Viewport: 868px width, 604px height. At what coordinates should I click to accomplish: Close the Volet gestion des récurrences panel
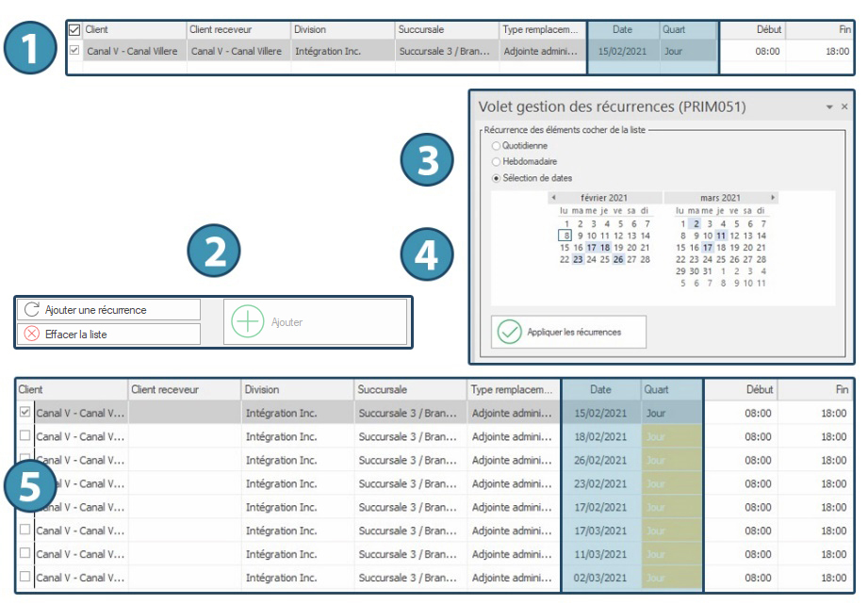point(843,107)
